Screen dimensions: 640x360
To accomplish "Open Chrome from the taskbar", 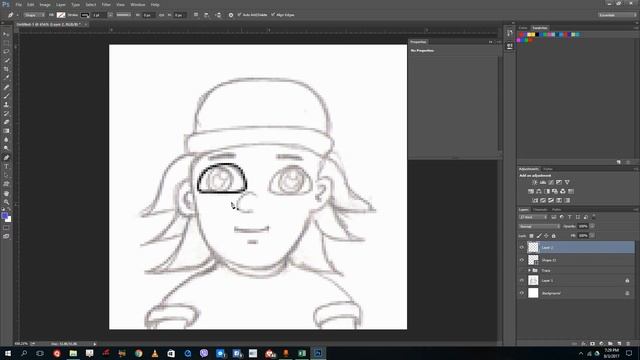I will pyautogui.click(x=138, y=353).
